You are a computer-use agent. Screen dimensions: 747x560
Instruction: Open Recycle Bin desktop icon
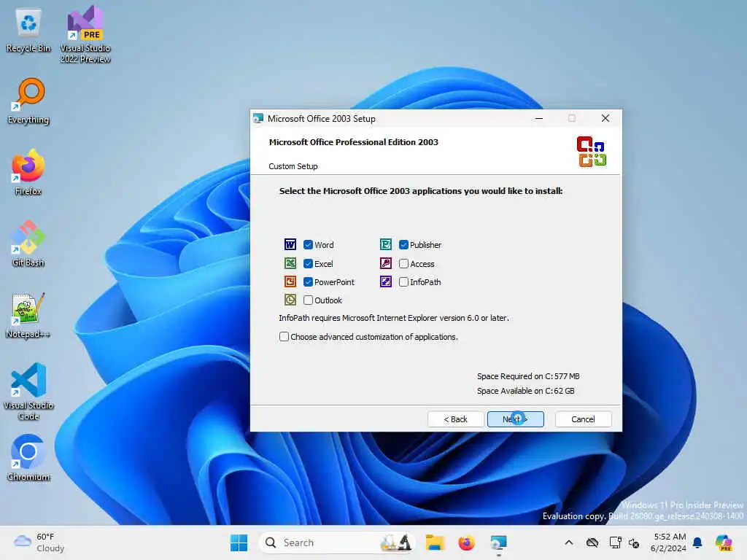[x=28, y=29]
